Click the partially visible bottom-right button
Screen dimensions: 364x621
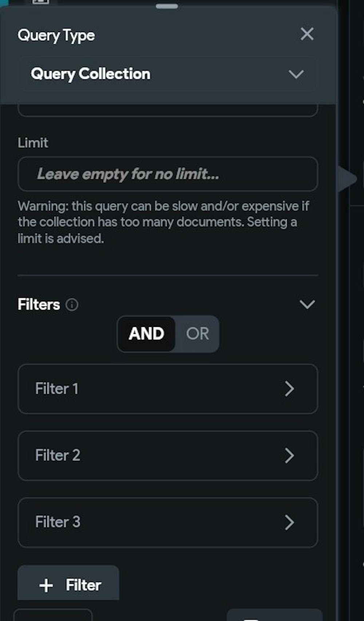tap(274, 615)
